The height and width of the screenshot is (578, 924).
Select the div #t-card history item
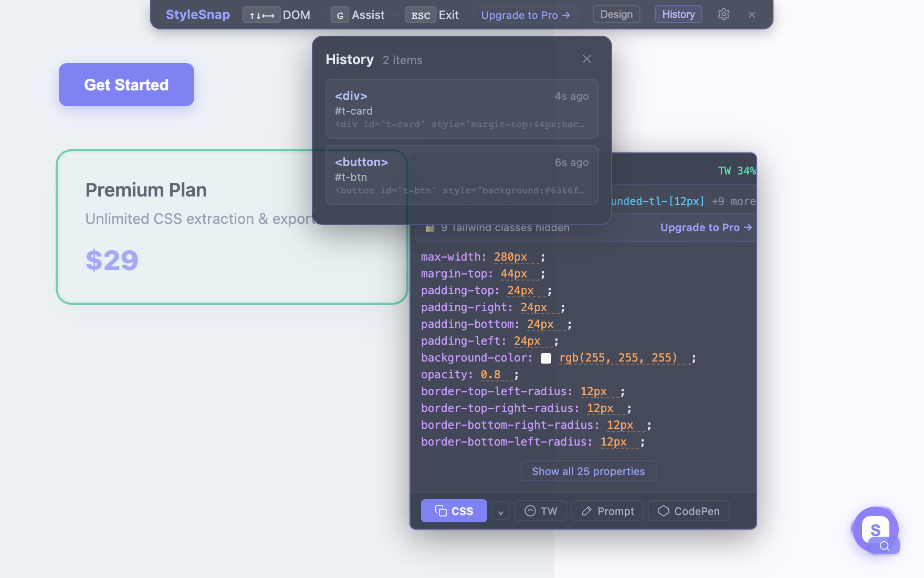pos(462,109)
